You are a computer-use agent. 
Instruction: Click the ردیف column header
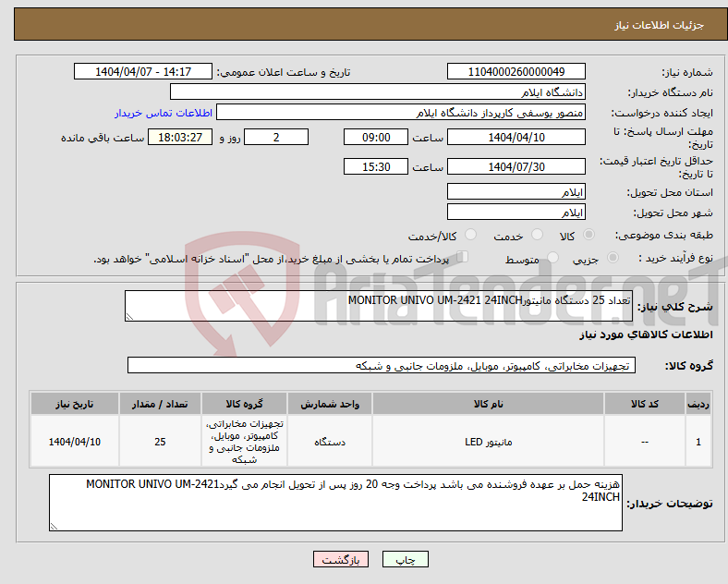(x=698, y=404)
